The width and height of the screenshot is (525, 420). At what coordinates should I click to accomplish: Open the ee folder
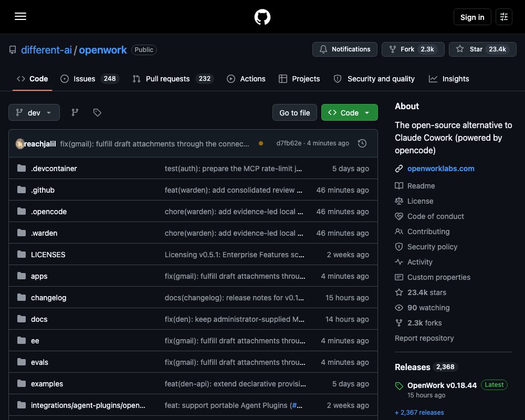pos(35,341)
